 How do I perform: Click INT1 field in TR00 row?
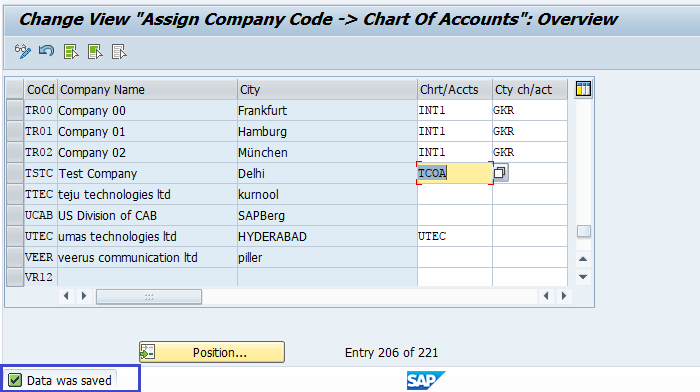coord(455,110)
